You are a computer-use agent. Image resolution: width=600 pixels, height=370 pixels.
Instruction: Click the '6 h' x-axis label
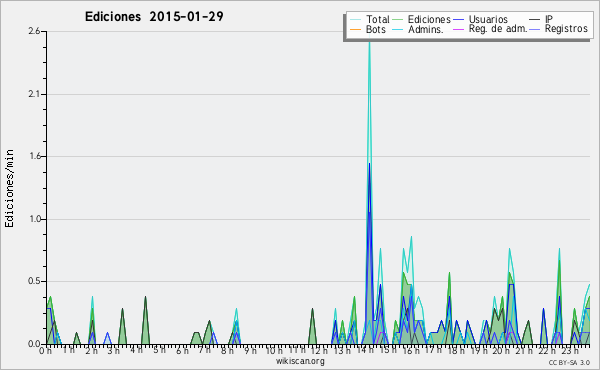182,351
